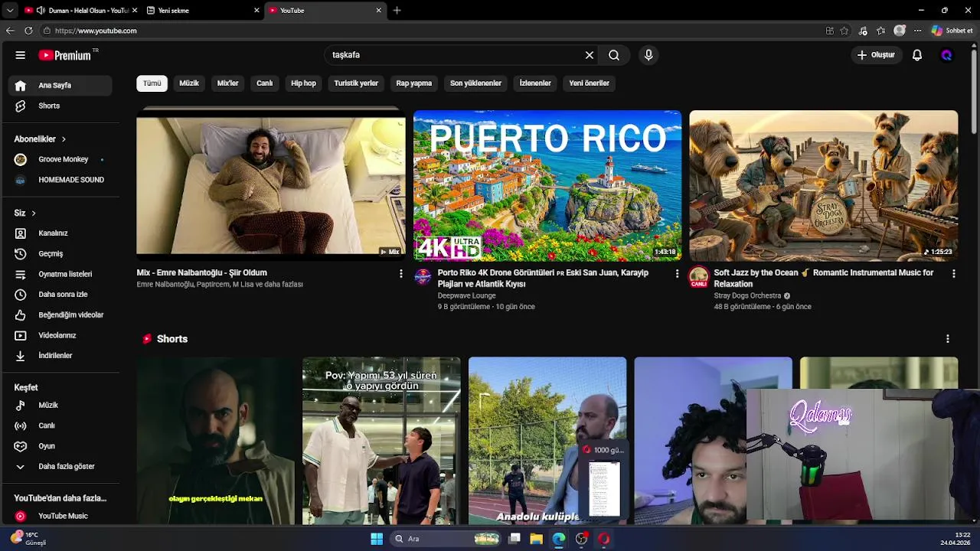The image size is (980, 551).
Task: Clear the search box with the X
Action: coord(590,55)
